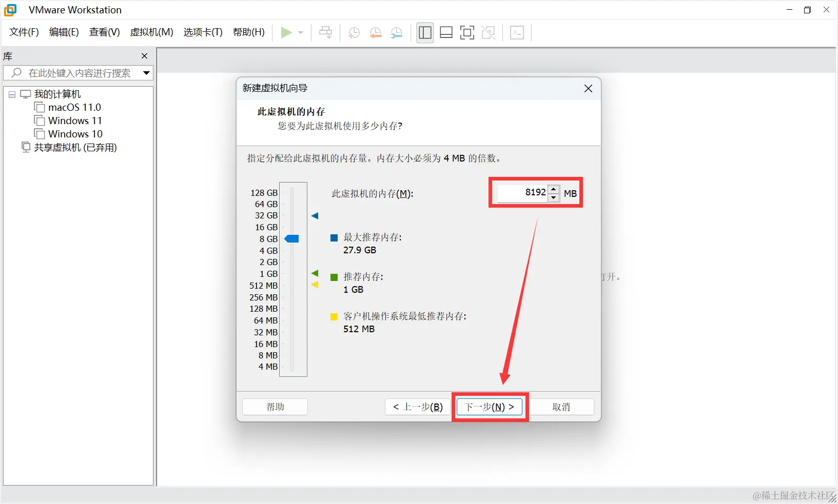Take a snapshot with the clock-plus icon
Screen dimensions: 838x504
(354, 33)
